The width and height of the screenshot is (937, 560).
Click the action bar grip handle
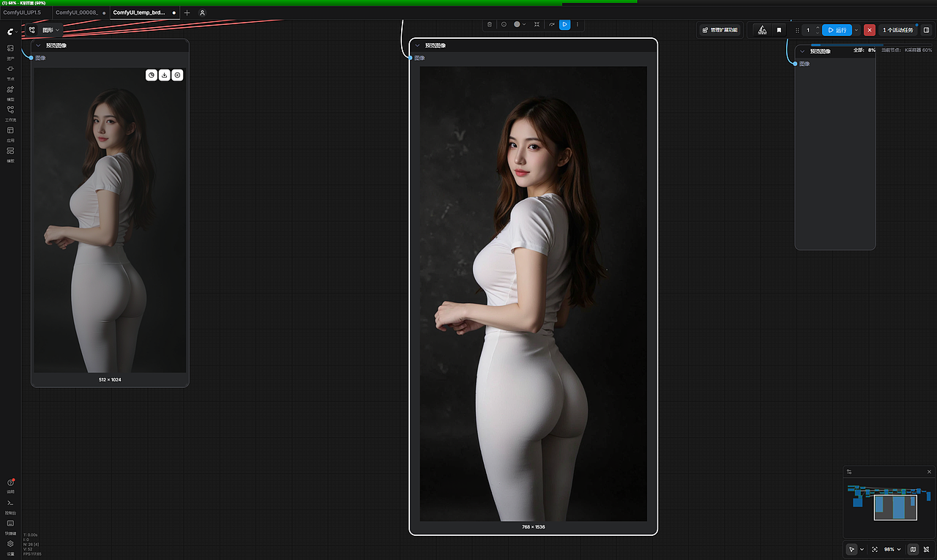(x=797, y=30)
